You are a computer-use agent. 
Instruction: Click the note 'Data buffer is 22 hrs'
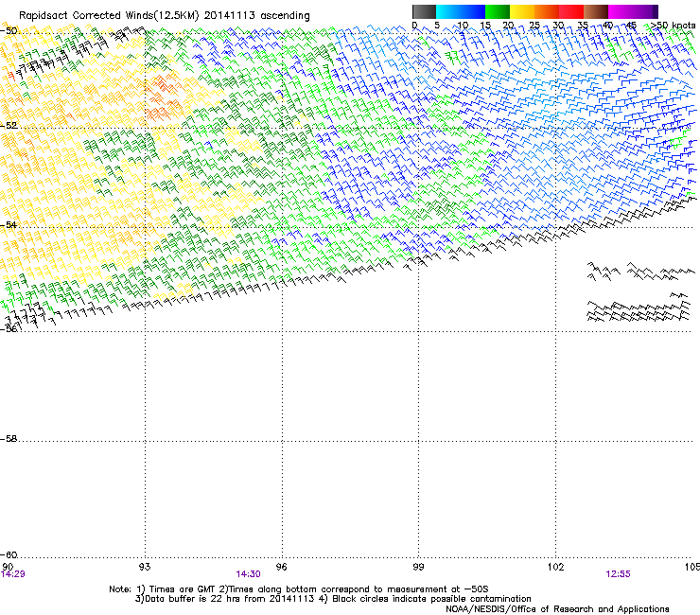[184, 599]
